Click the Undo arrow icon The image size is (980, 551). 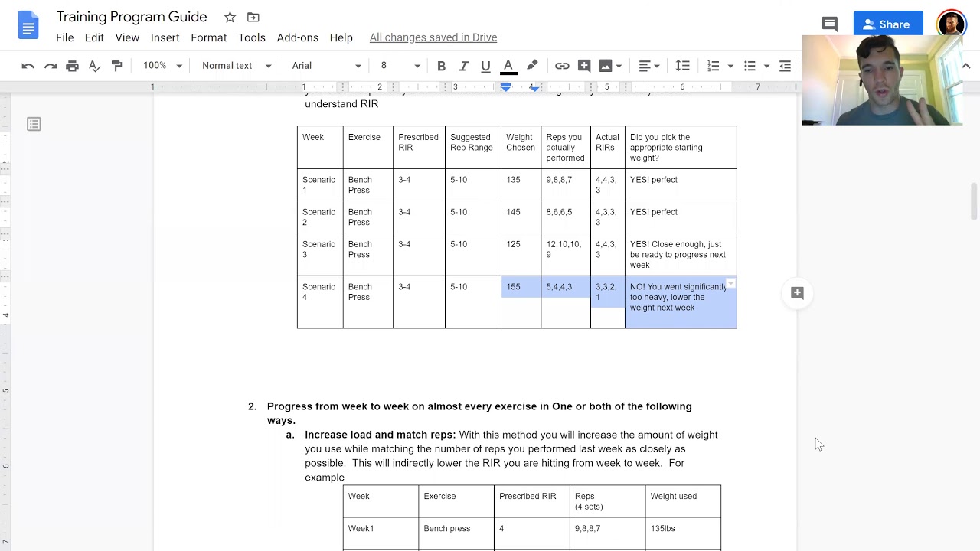[x=28, y=66]
